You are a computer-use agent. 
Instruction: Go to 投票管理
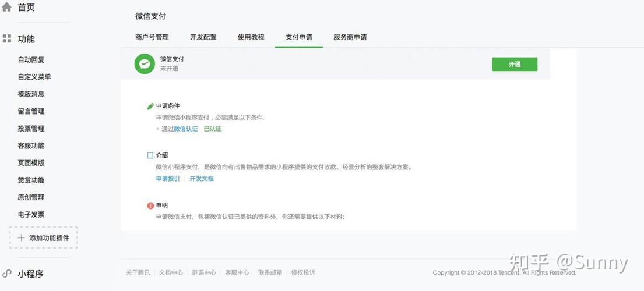tap(31, 129)
